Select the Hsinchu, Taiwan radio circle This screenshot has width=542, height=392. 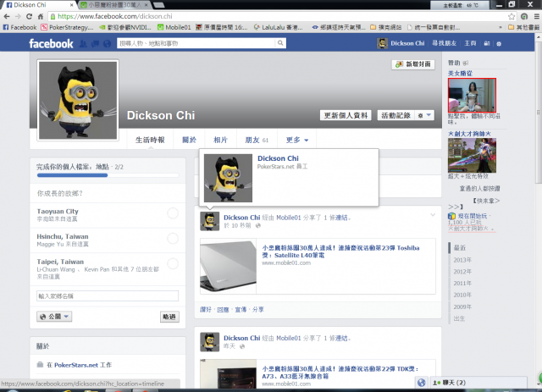point(173,238)
